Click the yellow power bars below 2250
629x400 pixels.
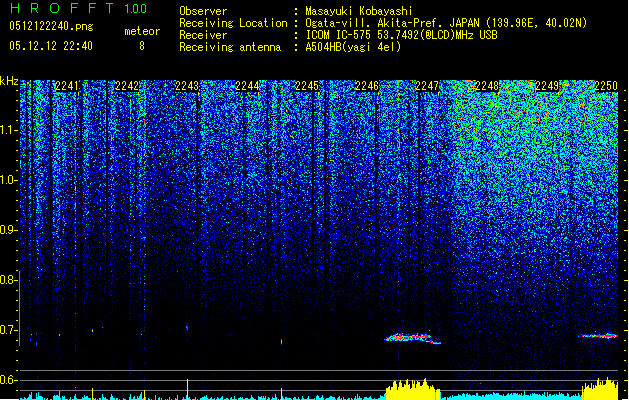click(x=600, y=388)
